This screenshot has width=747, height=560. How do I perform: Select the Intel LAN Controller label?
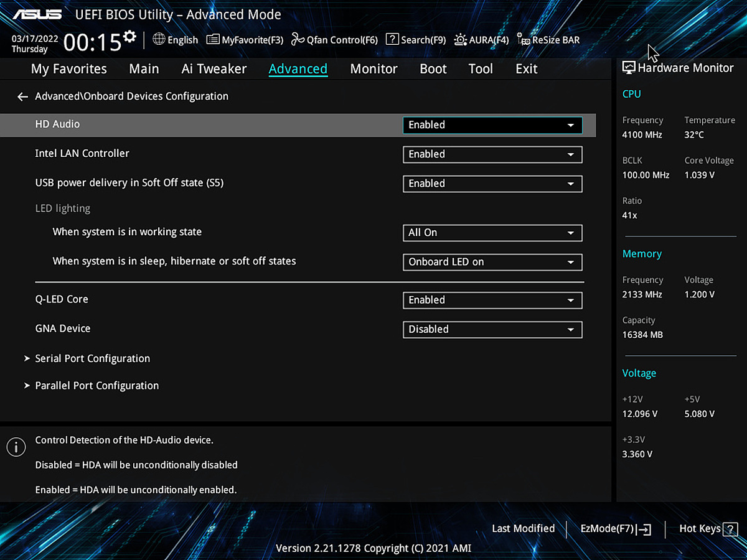point(82,154)
